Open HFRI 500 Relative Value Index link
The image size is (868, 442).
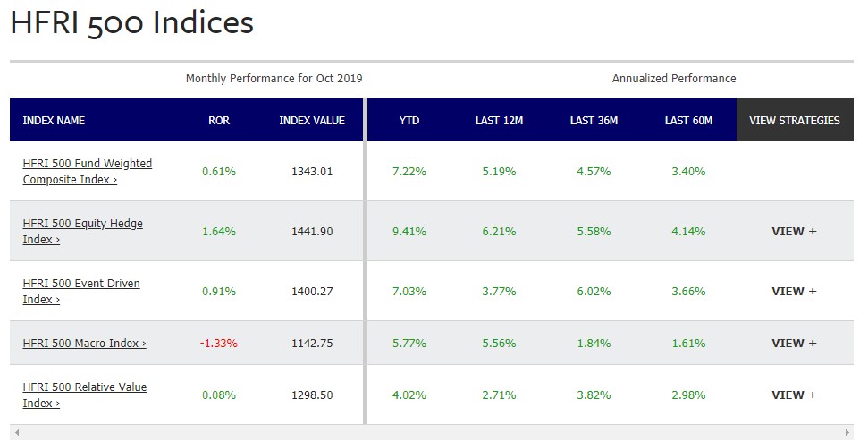click(x=84, y=395)
